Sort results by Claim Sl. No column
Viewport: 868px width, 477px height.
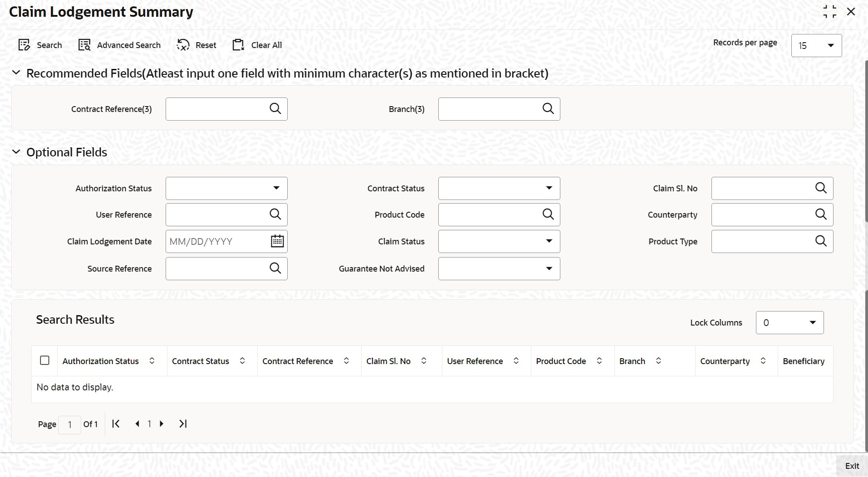click(424, 361)
